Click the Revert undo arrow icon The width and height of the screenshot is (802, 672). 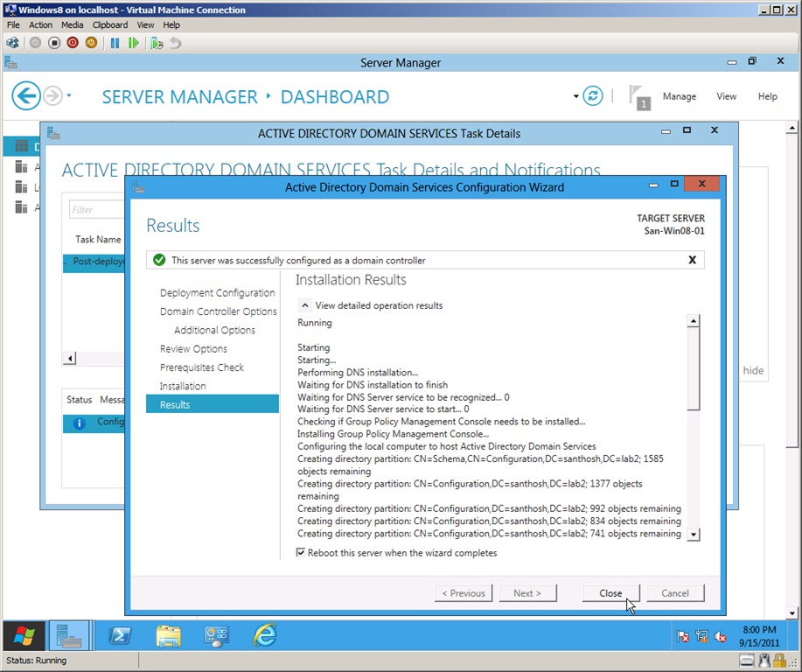[x=176, y=43]
